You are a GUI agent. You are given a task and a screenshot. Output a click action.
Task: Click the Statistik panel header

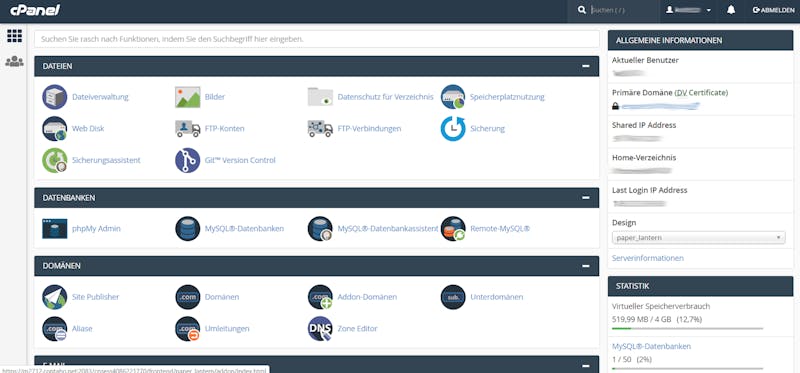pyautogui.click(x=701, y=286)
